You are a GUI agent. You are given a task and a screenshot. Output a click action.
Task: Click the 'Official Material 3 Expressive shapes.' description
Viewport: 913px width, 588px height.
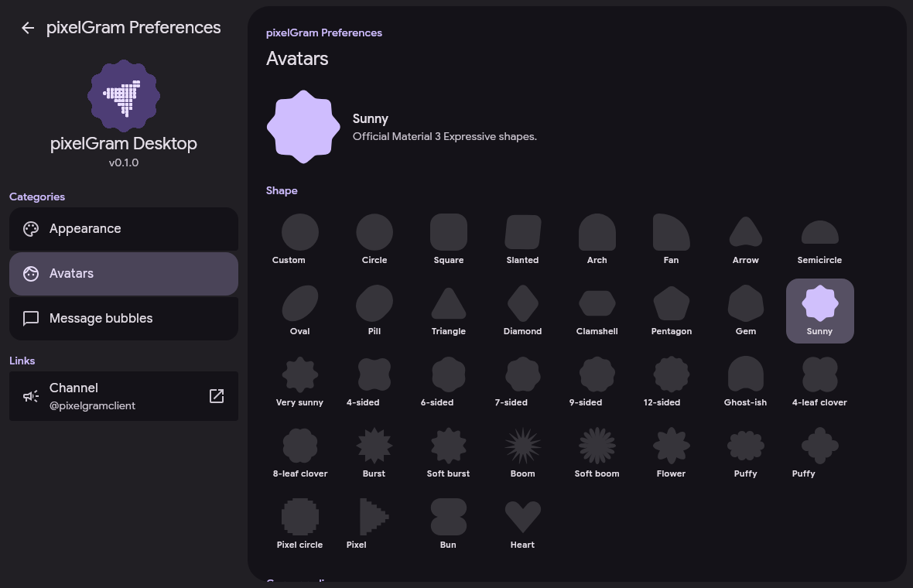click(445, 137)
